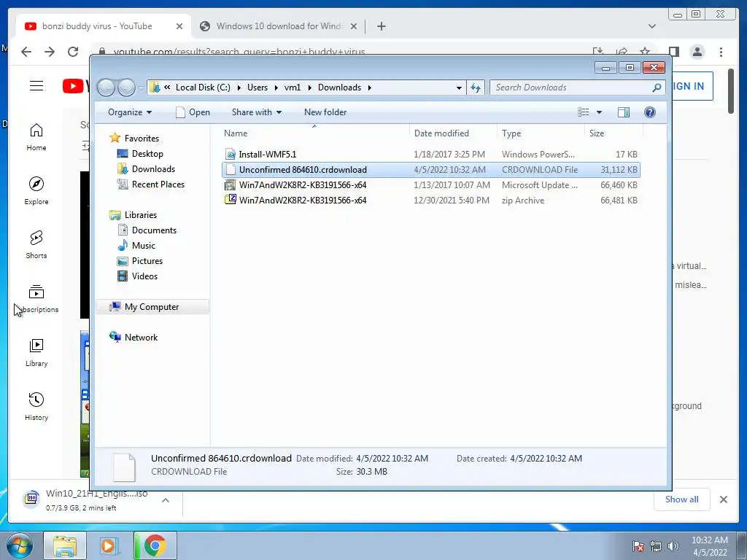The height and width of the screenshot is (560, 747).
Task: Select the zip Archive Win7AndW2K8R2 file
Action: coord(430,200)
